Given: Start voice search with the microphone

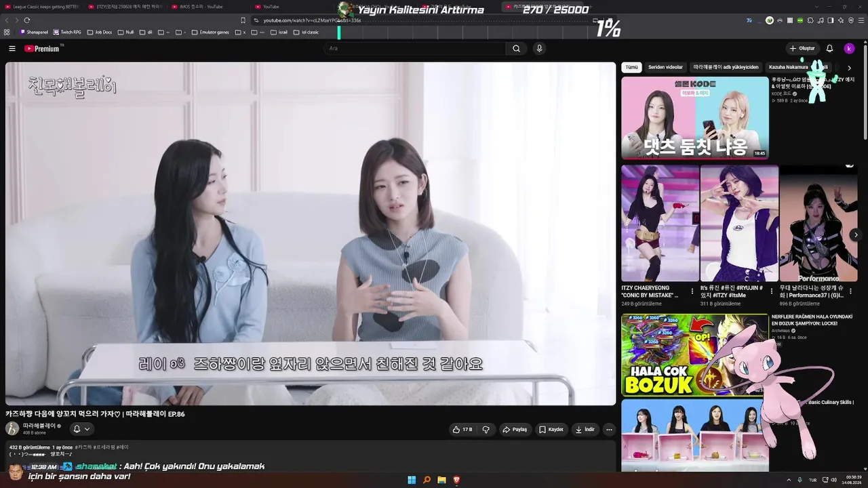Looking at the screenshot, I should 539,49.
